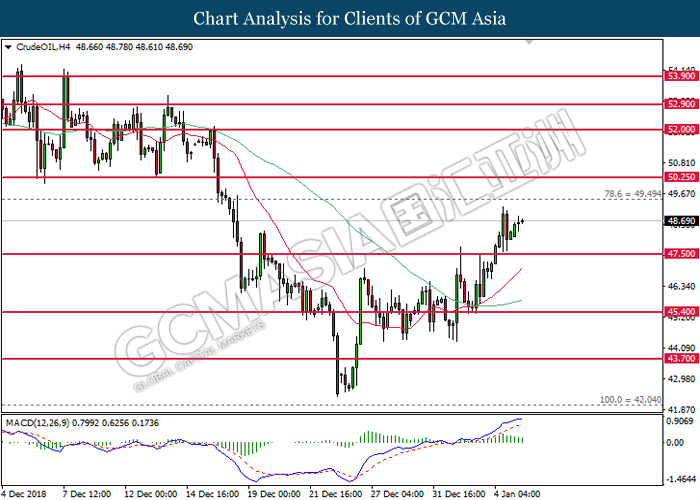This screenshot has height=500, width=700.
Task: Select the 52.000 red price label
Action: click(681, 129)
